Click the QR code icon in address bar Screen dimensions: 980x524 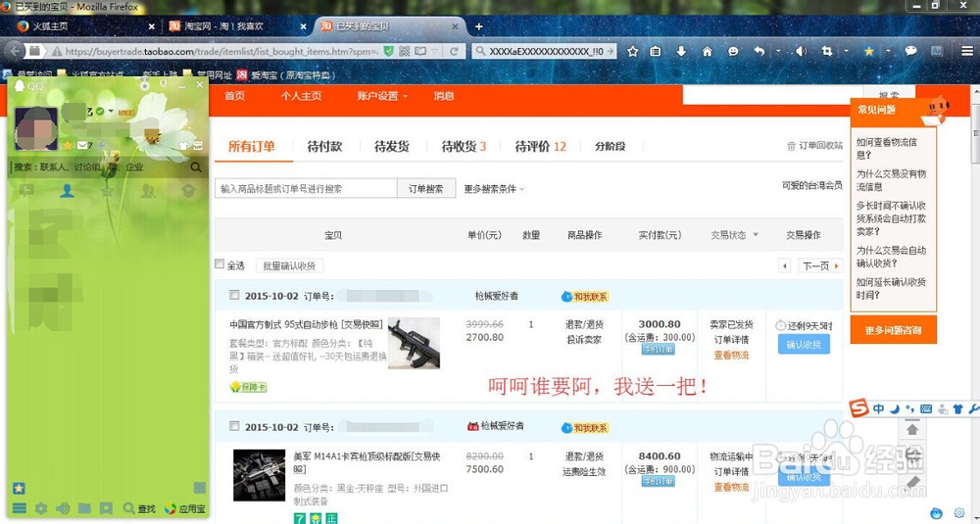[405, 51]
